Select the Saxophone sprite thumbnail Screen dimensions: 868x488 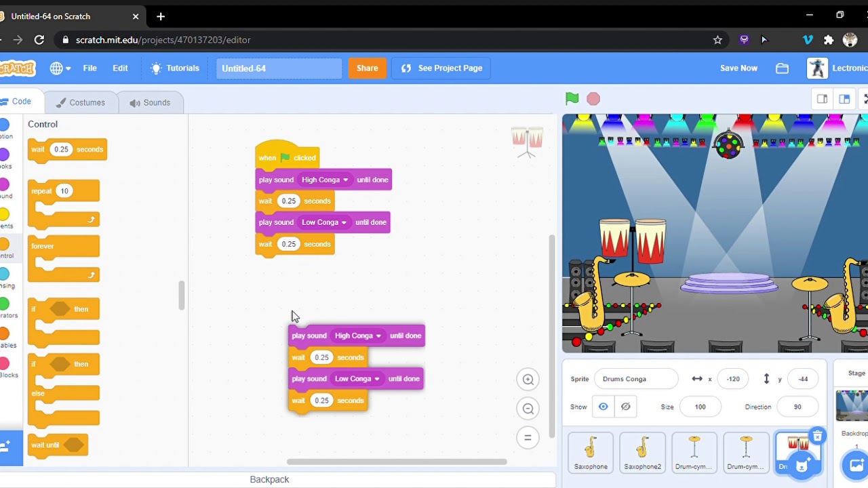point(591,452)
